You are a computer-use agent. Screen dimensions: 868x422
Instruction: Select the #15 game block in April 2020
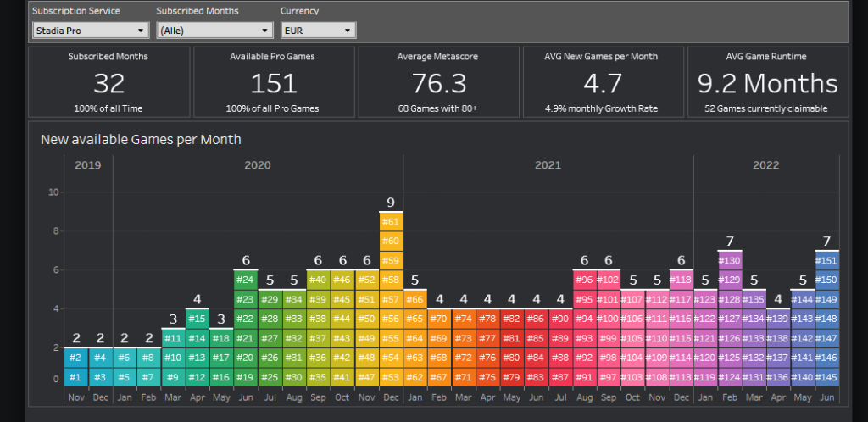197,319
